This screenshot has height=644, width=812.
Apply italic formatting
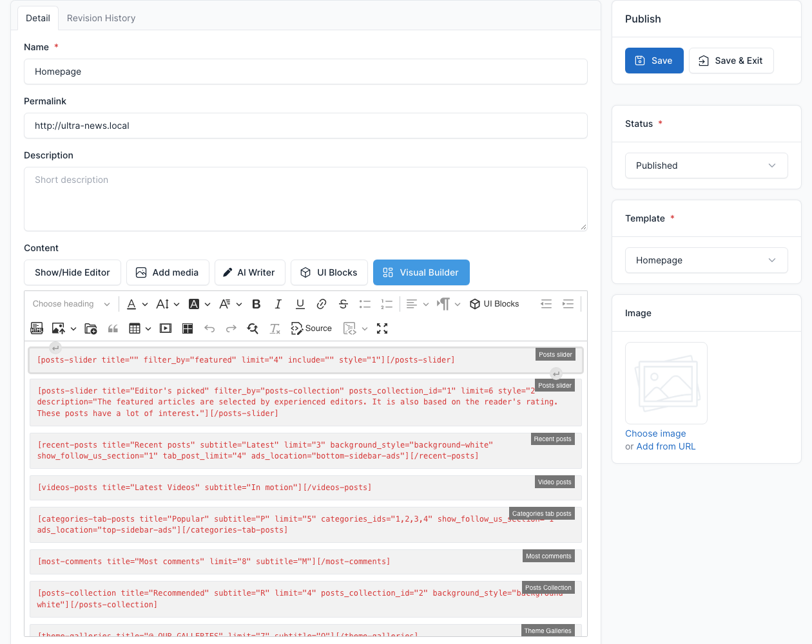[278, 304]
